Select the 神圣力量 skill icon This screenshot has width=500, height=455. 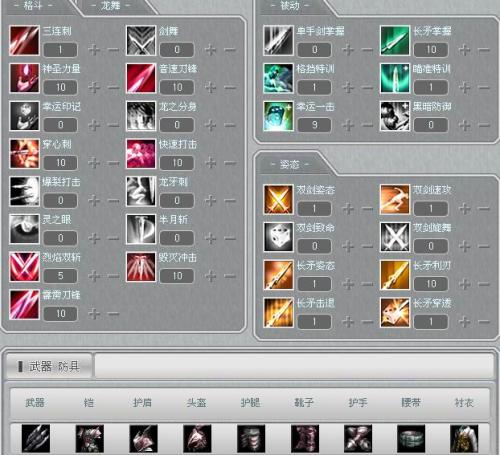[x=24, y=78]
